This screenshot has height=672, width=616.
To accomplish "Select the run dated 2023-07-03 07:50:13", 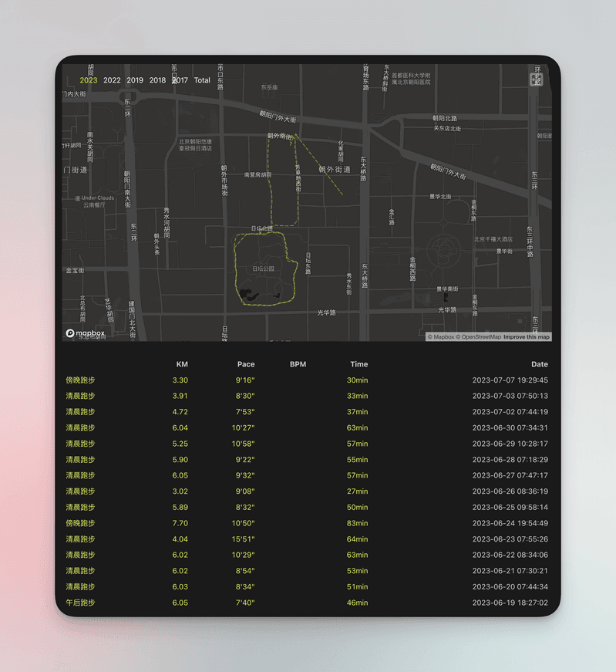I will pyautogui.click(x=307, y=396).
